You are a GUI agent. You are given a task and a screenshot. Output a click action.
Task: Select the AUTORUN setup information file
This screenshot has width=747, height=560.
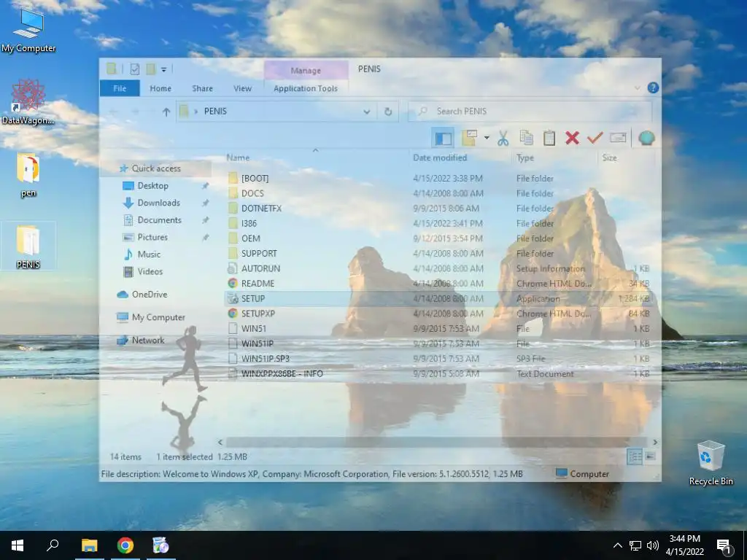point(260,268)
